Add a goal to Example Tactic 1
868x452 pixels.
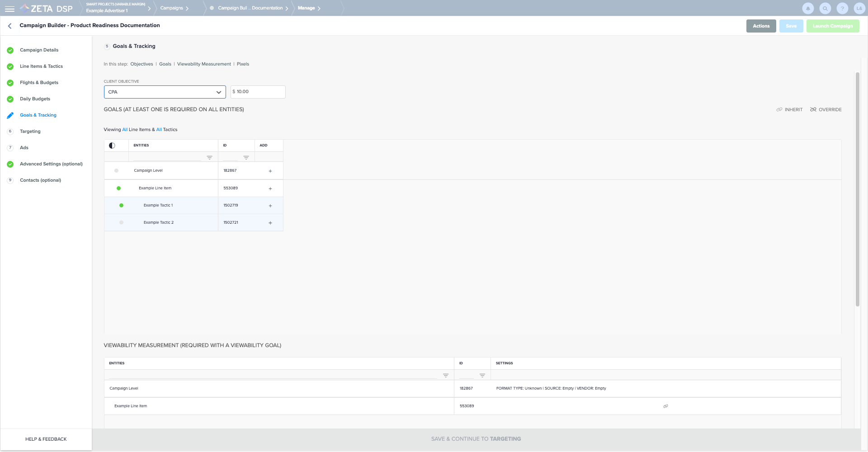tap(270, 206)
